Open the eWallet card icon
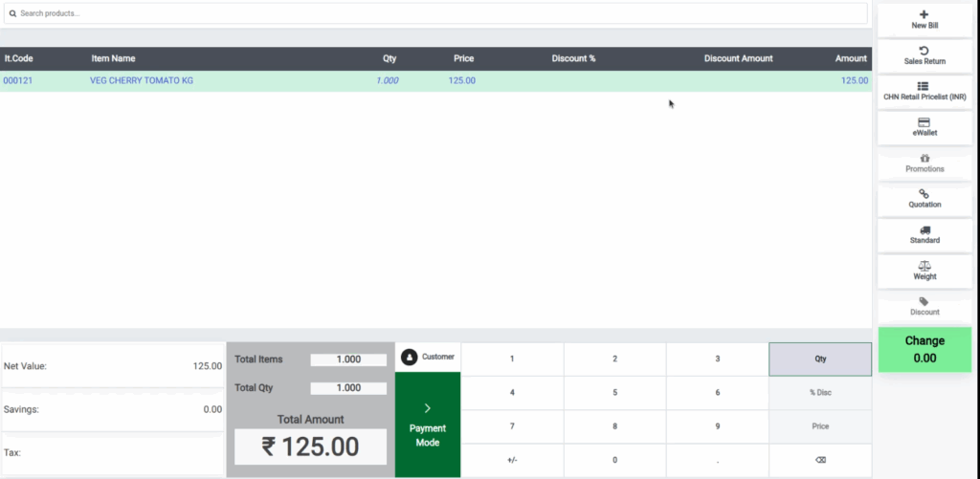The image size is (980, 479). pos(924,121)
